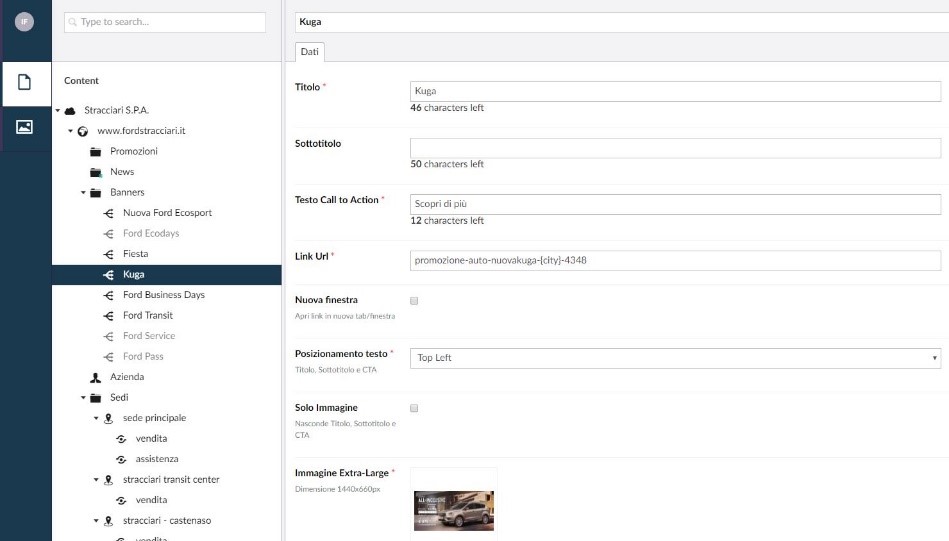The image size is (949, 541).
Task: Open the Immagine Extra-Large car thumbnail
Action: (454, 511)
